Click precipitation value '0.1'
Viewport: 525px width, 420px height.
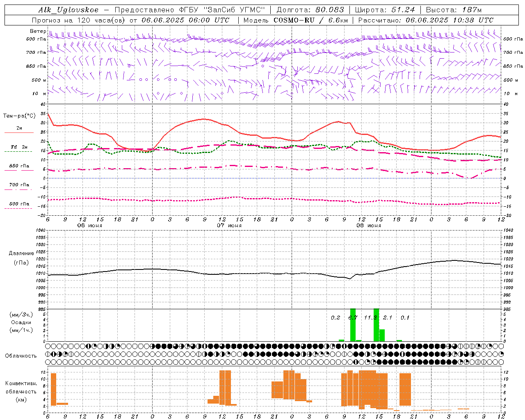pos(405,318)
